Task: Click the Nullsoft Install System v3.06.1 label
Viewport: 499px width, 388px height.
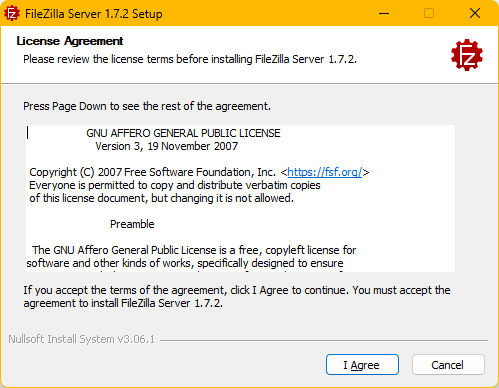Action: tap(82, 339)
